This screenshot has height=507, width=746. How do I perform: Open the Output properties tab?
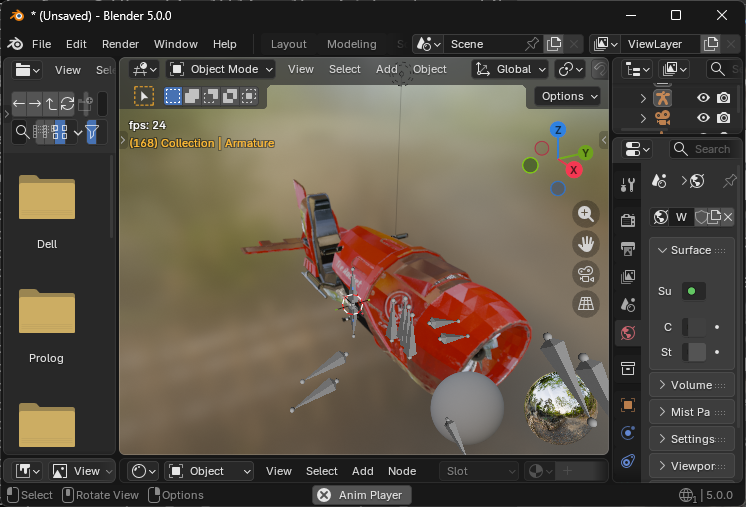point(628,248)
